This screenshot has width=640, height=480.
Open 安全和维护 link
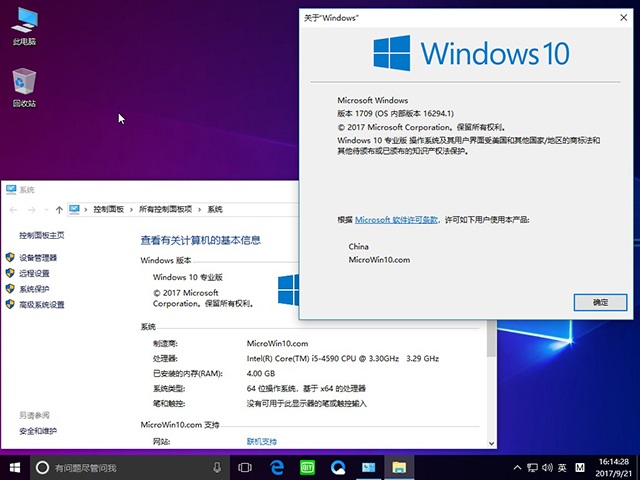pyautogui.click(x=38, y=431)
